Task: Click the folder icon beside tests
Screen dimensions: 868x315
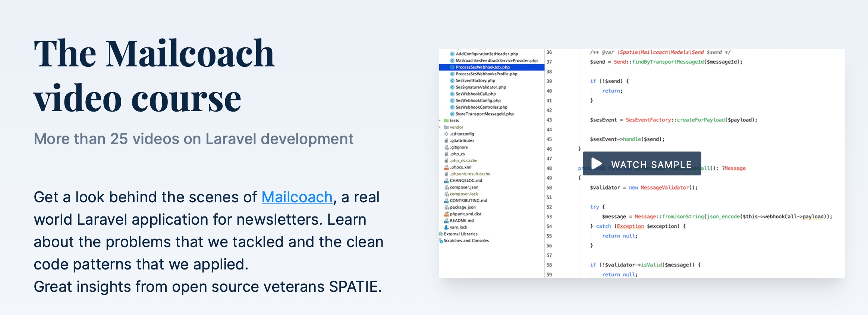Action: [446, 121]
